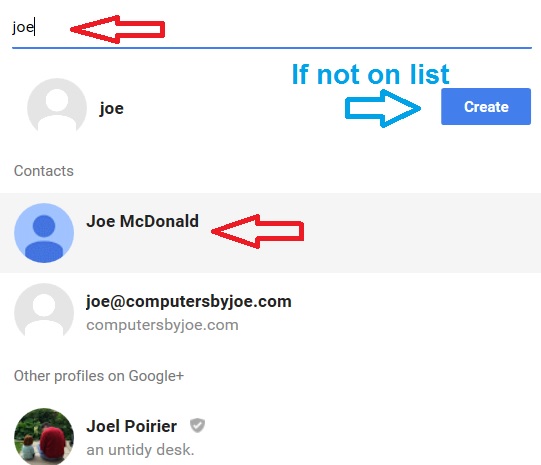The width and height of the screenshot is (541, 465).
Task: Click the 'computersbyjoe.com' domain subtitle
Action: 162,325
